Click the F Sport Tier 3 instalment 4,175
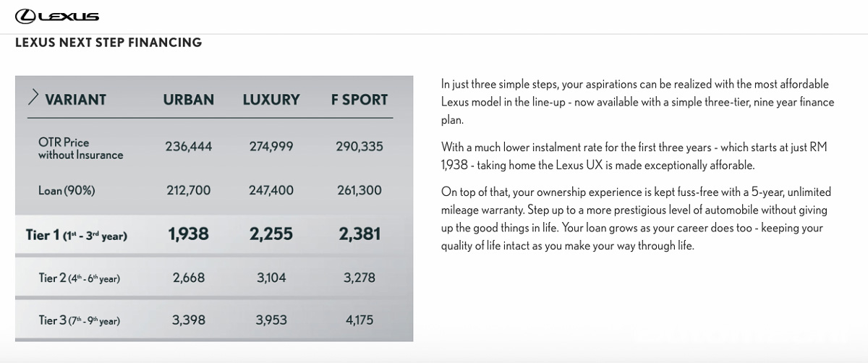 359,320
